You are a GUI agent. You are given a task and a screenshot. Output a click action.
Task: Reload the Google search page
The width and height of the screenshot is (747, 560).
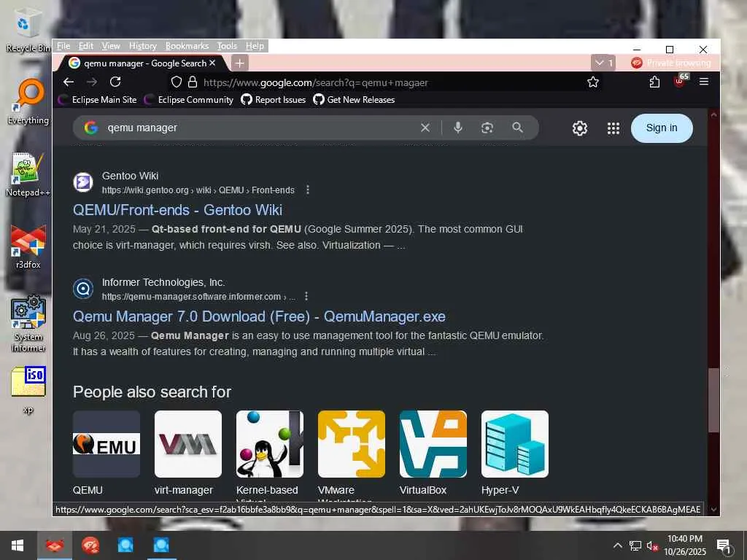115,82
